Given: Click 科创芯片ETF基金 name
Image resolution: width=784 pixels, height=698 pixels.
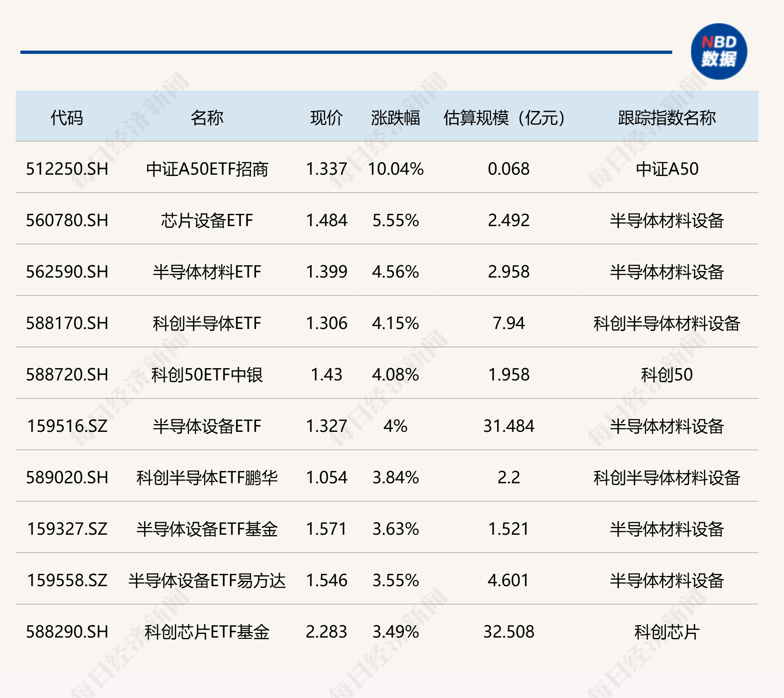Looking at the screenshot, I should tap(207, 632).
